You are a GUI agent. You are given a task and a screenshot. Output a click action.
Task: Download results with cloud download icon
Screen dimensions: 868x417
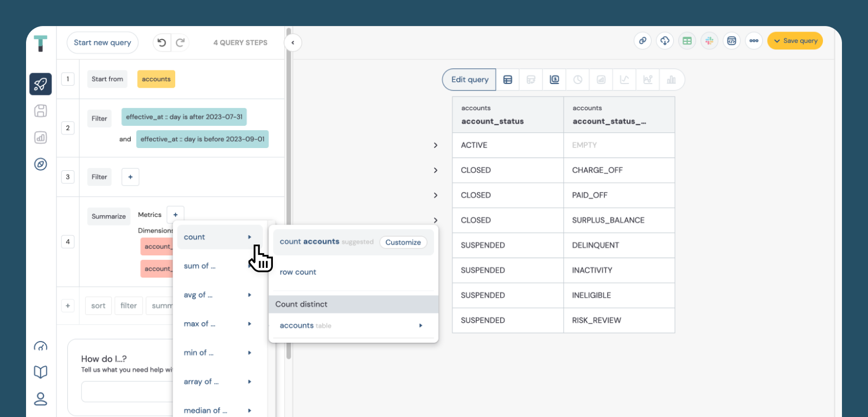665,41
